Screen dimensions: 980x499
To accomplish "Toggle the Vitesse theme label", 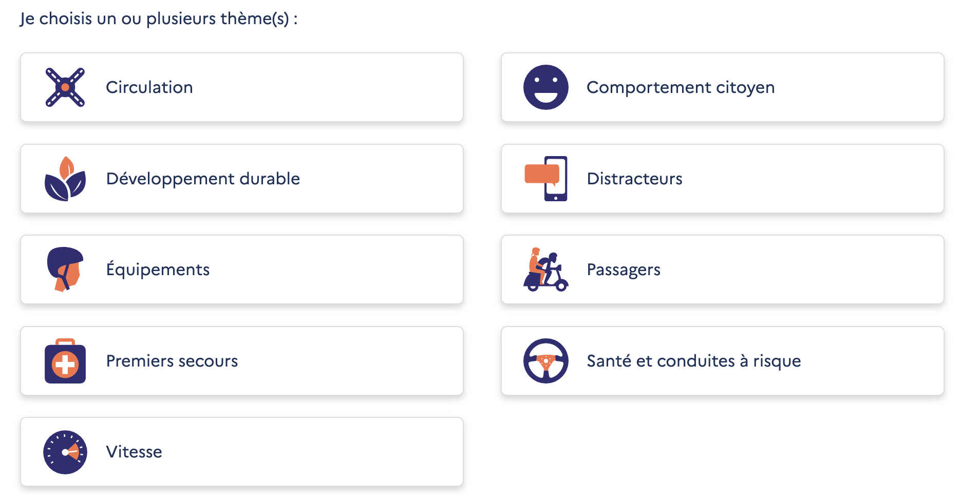I will point(134,452).
